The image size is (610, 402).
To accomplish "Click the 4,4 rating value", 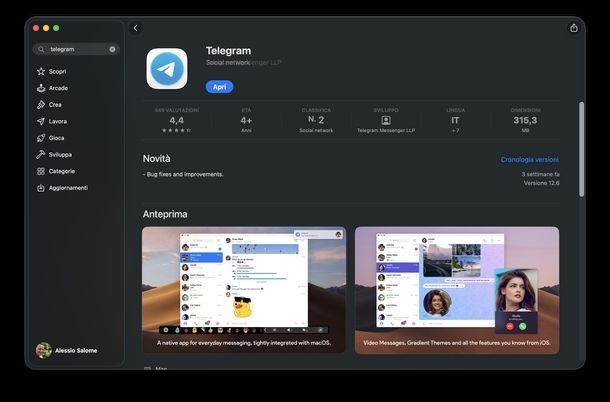I will pyautogui.click(x=177, y=120).
